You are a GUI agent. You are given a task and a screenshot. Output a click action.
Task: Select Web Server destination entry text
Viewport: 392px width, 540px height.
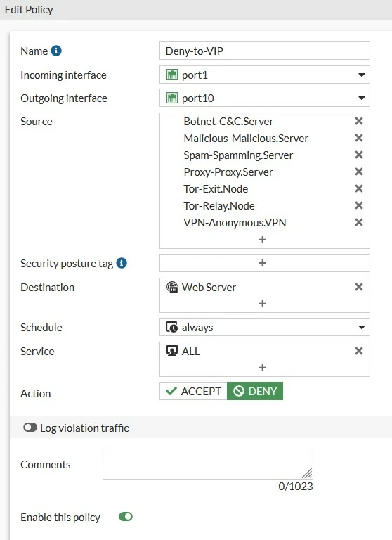click(209, 287)
